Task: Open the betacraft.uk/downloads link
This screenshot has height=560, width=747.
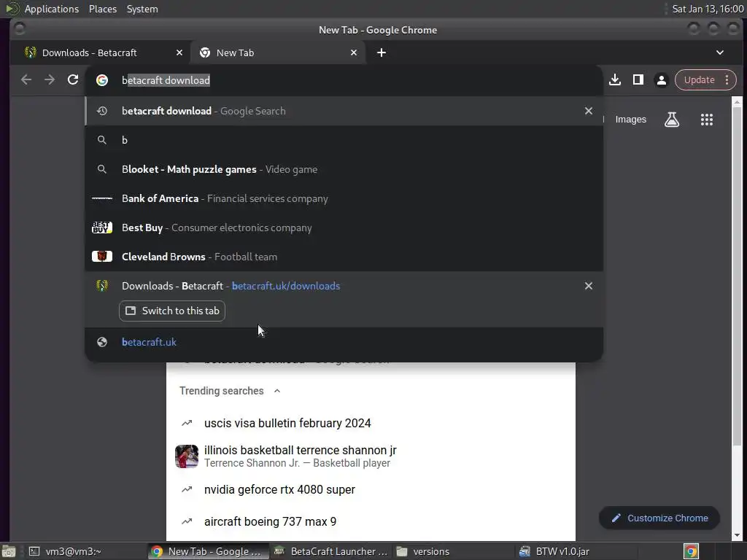Action: [286, 286]
